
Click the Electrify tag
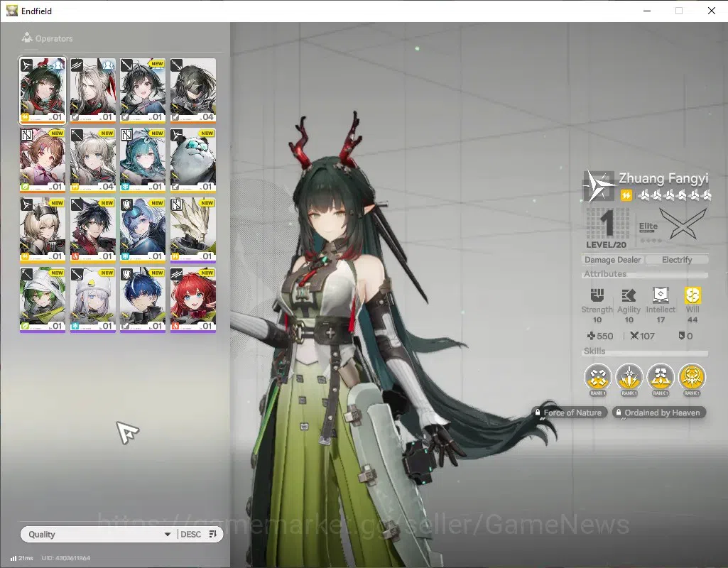tap(676, 260)
